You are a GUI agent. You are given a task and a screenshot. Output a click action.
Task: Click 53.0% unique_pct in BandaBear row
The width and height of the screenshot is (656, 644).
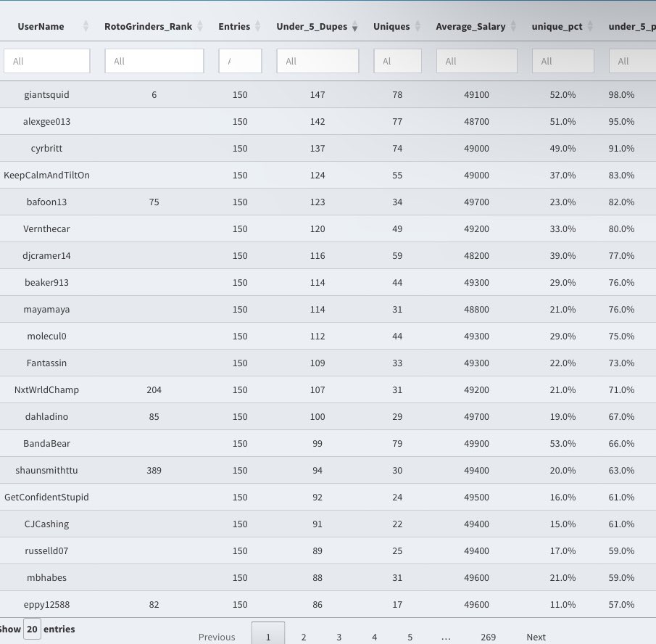pyautogui.click(x=562, y=443)
